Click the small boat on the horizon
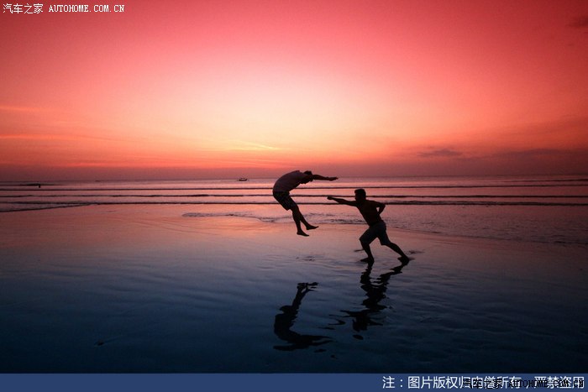This screenshot has height=392, width=588. pos(243,179)
